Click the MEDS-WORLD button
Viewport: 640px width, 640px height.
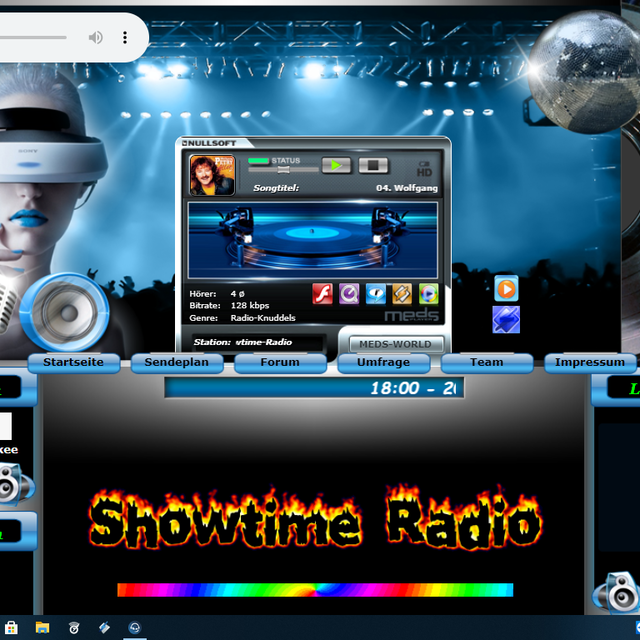coord(396,345)
